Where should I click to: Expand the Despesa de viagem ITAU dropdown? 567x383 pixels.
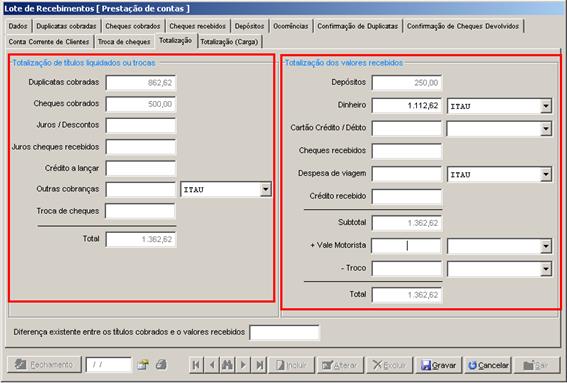[546, 174]
